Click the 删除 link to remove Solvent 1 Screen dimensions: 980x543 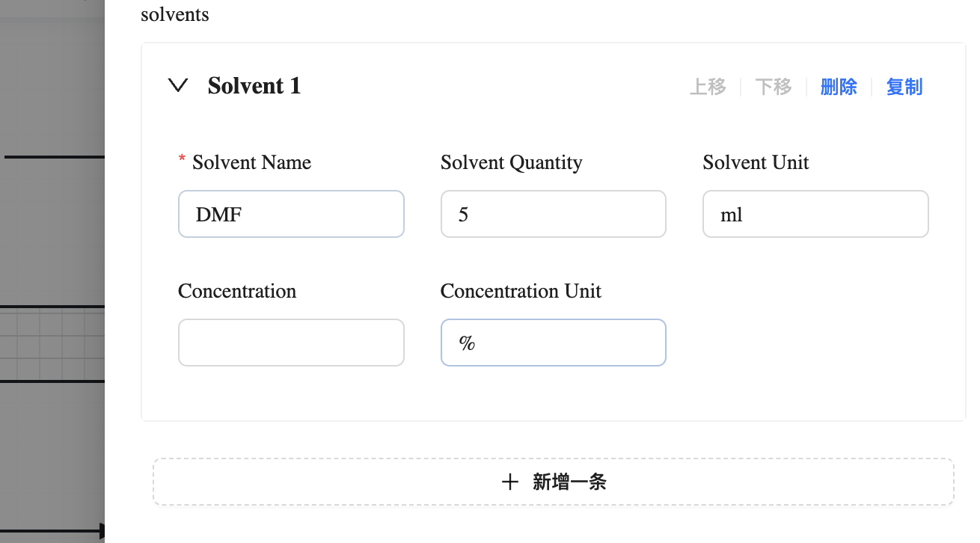pyautogui.click(x=839, y=87)
